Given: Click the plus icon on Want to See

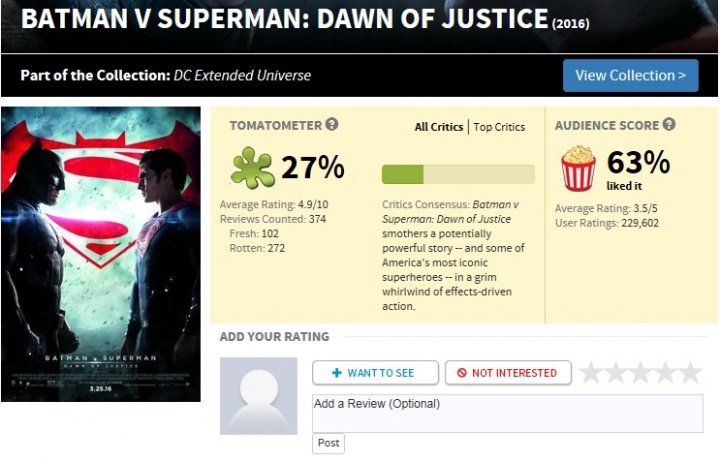Looking at the screenshot, I should 337,373.
